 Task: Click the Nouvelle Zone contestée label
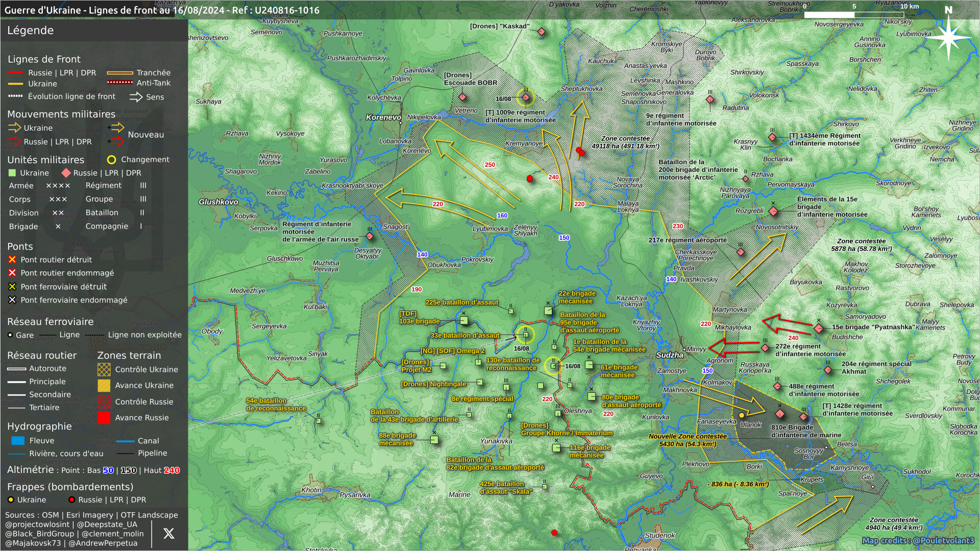(x=688, y=437)
